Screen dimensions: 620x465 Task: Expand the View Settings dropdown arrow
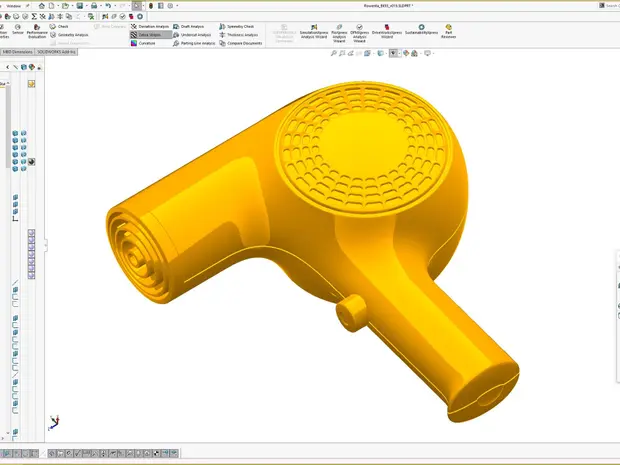tap(433, 53)
